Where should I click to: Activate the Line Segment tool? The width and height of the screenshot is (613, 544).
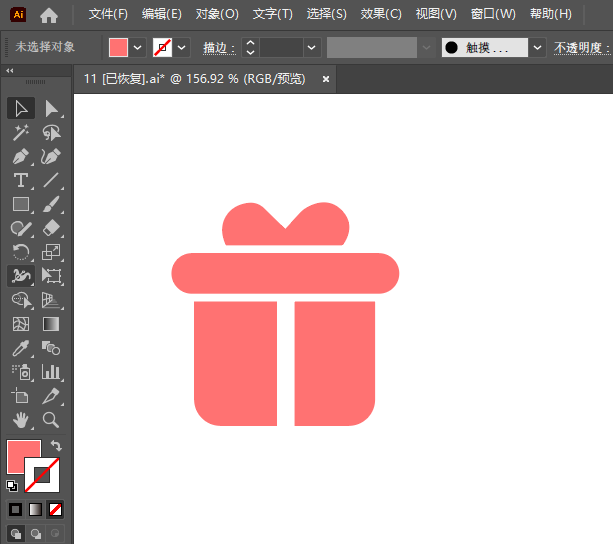[x=51, y=180]
